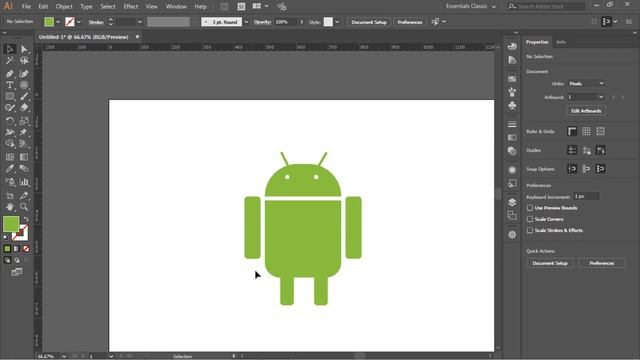The width and height of the screenshot is (640, 360).
Task: Click Preferences under Quick Actions
Action: pyautogui.click(x=602, y=263)
